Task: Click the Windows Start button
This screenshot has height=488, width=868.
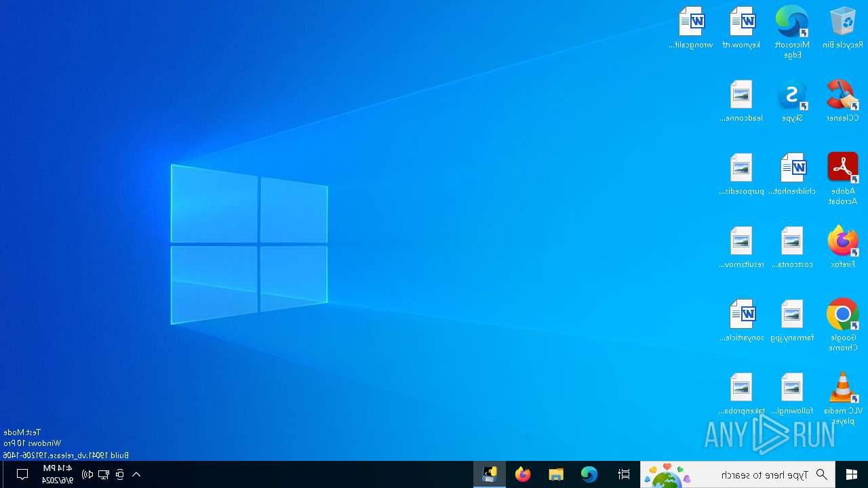Action: tap(852, 474)
